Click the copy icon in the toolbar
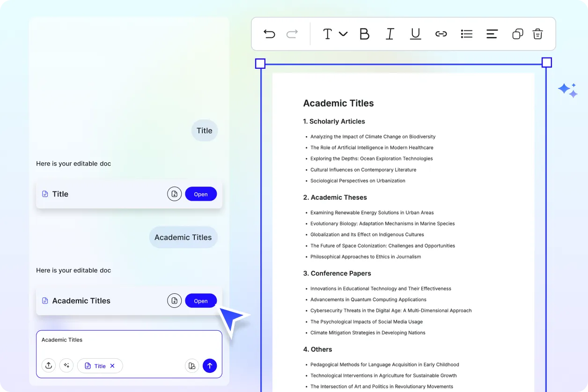 517,34
